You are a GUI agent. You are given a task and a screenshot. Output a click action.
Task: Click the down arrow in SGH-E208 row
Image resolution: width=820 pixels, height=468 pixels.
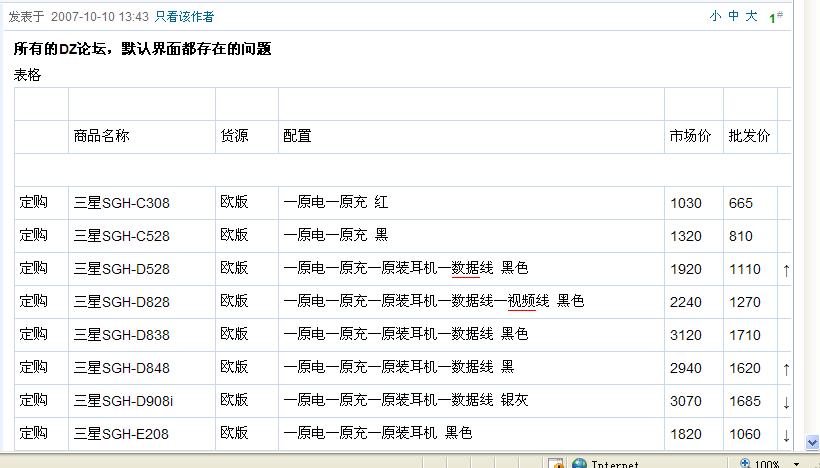tap(786, 435)
